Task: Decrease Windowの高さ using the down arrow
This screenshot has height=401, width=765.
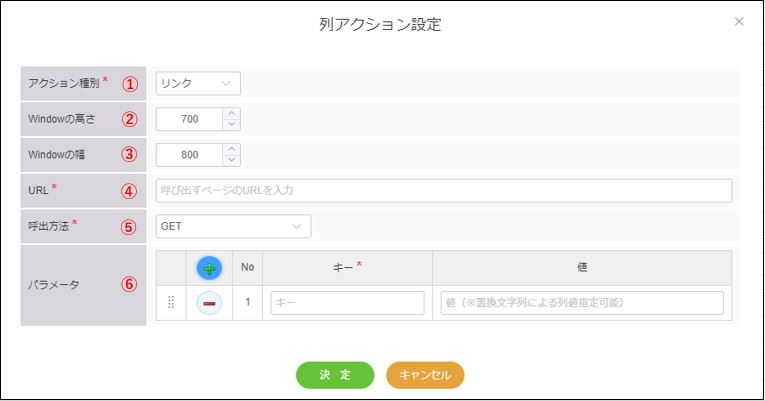Action: tap(232, 125)
